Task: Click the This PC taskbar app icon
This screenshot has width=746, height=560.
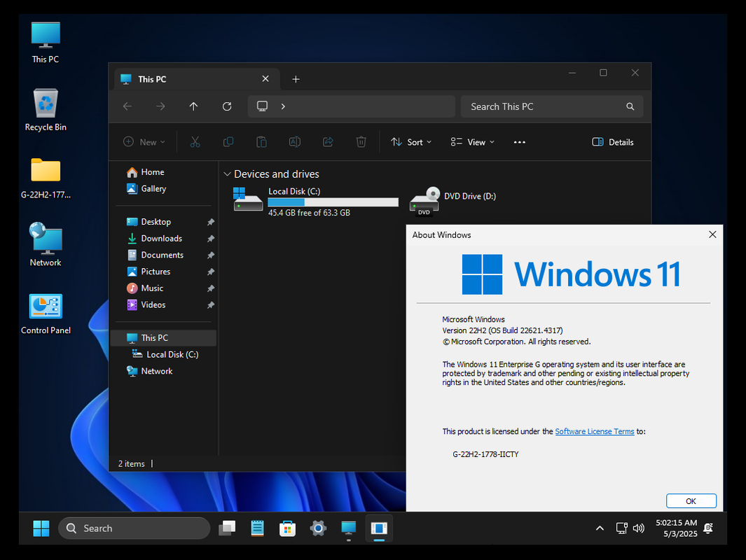Action: 348,528
